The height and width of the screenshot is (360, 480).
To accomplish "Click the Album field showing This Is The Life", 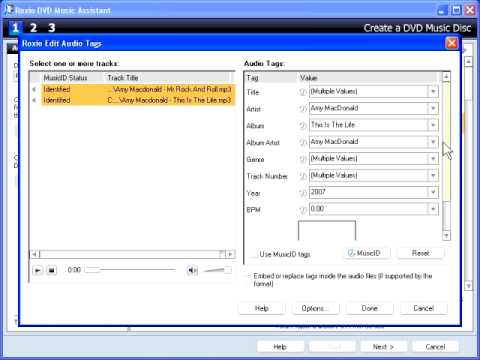I will tap(368, 125).
